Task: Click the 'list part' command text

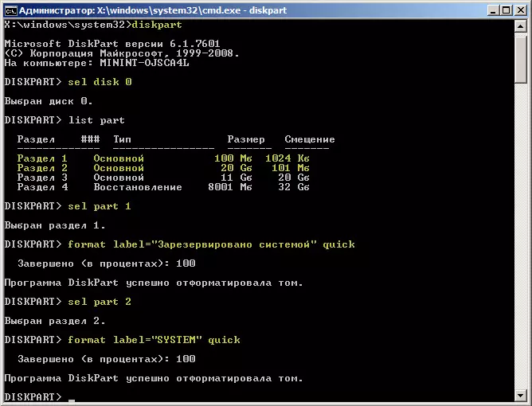Action: tap(96, 120)
